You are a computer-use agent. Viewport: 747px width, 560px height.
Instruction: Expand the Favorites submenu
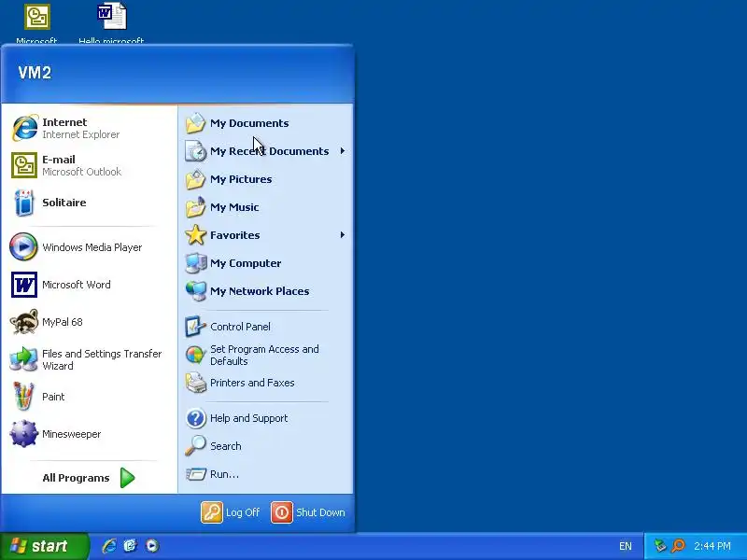265,235
